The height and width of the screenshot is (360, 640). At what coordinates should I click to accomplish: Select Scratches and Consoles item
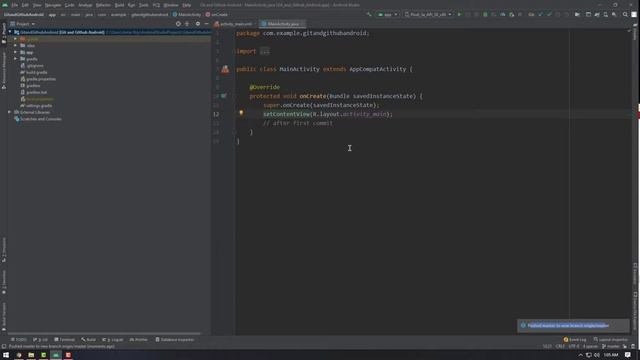coord(38,119)
